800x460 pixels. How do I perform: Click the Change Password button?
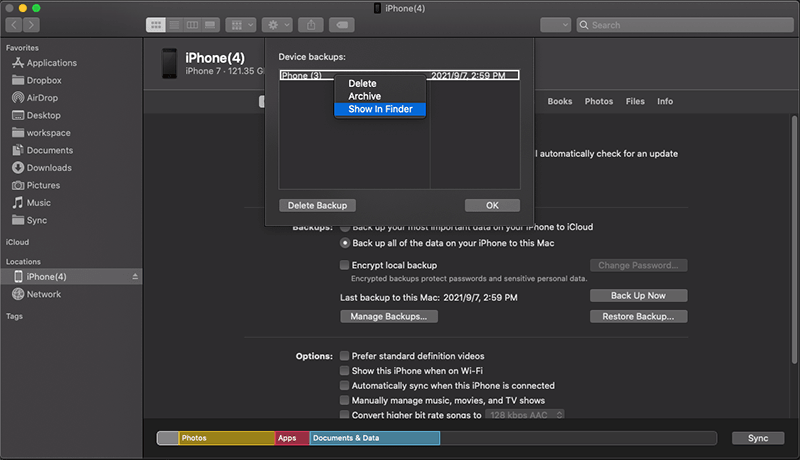tap(638, 265)
